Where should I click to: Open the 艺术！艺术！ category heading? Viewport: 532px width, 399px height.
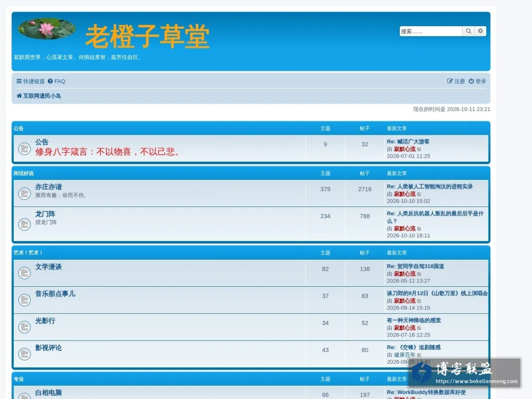coord(28,253)
